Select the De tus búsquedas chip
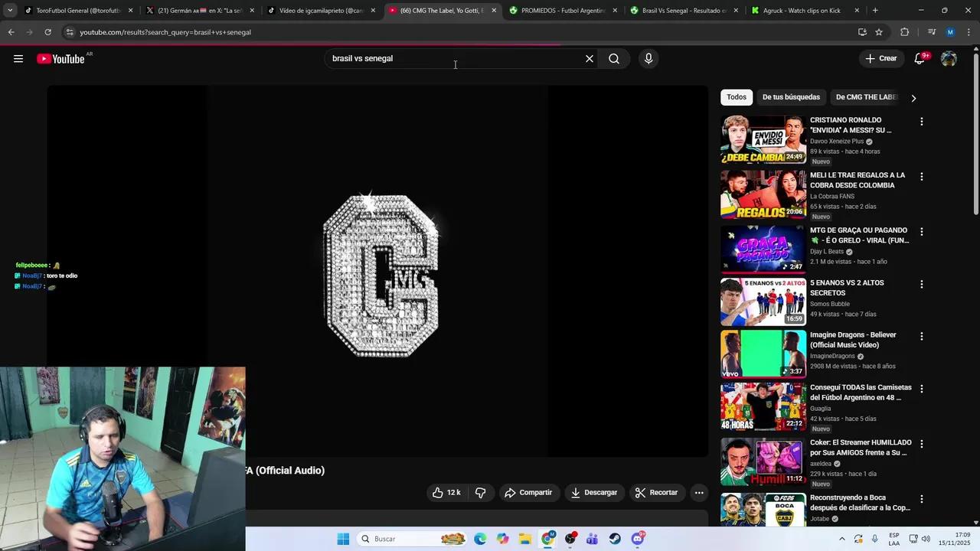Viewport: 980px width, 551px height. (791, 97)
